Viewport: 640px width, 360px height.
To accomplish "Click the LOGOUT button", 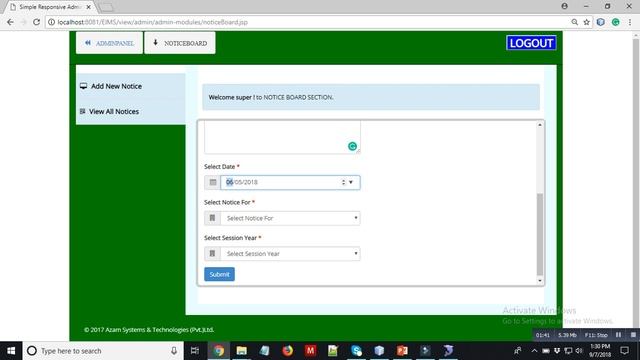I will pyautogui.click(x=531, y=43).
